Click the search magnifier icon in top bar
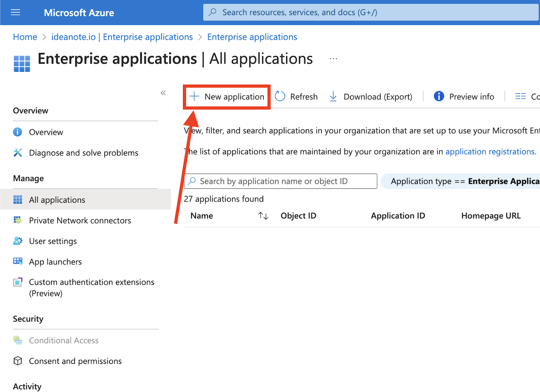540x392 pixels. coord(212,12)
